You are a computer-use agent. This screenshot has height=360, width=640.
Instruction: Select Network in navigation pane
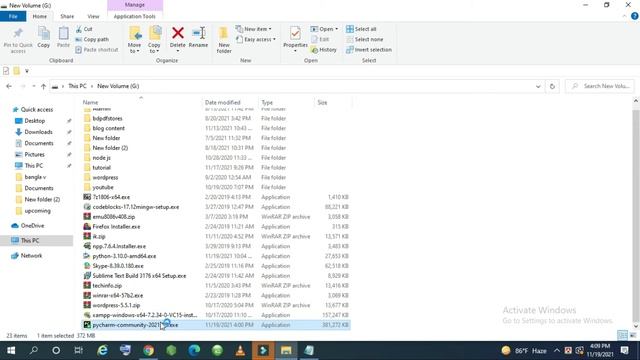[x=31, y=256]
